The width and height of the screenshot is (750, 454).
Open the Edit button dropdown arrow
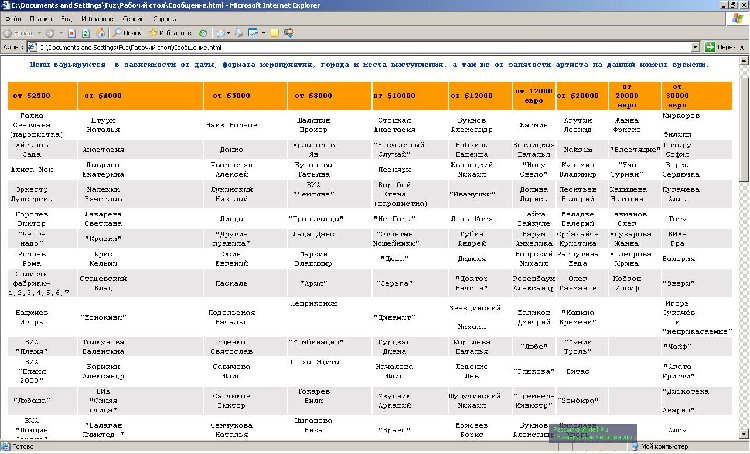tap(263, 33)
